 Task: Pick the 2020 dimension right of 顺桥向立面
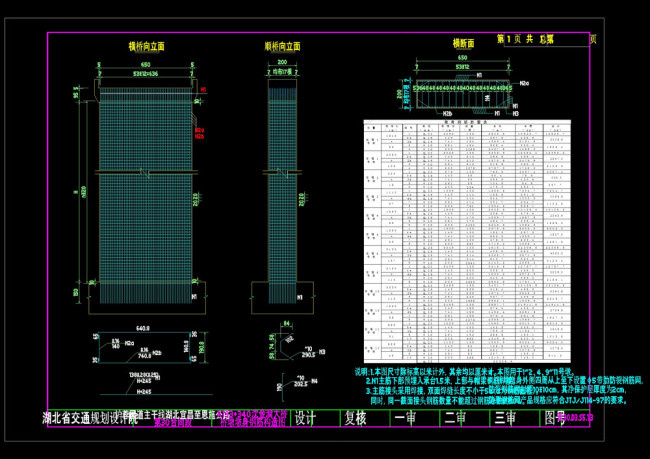click(x=302, y=199)
